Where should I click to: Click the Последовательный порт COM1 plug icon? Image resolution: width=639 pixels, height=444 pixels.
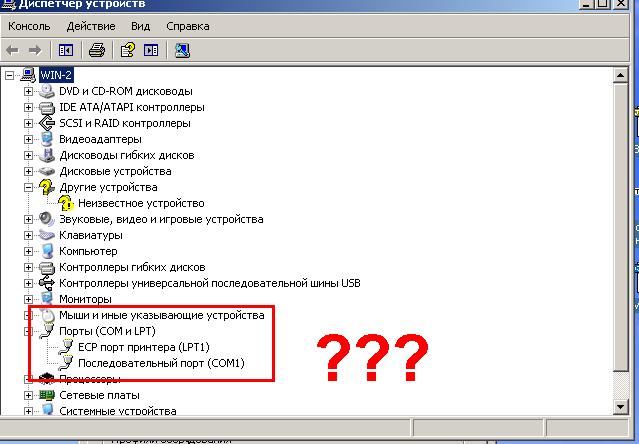(66, 363)
